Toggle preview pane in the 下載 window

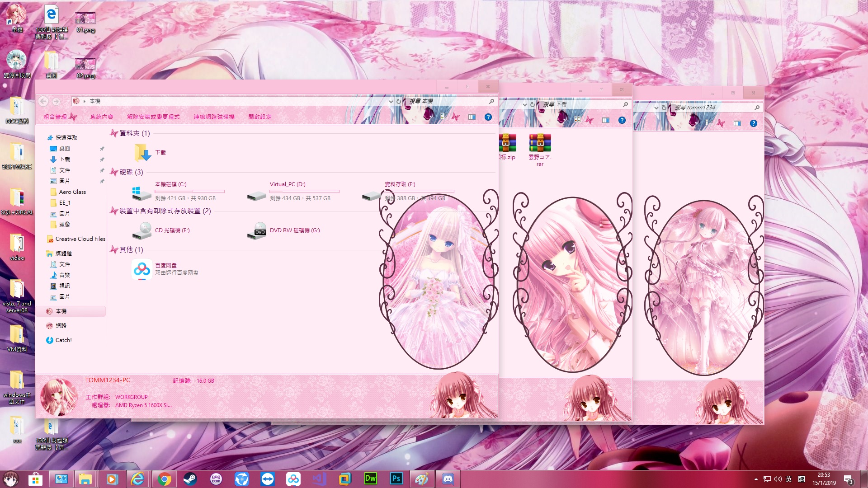pos(605,120)
